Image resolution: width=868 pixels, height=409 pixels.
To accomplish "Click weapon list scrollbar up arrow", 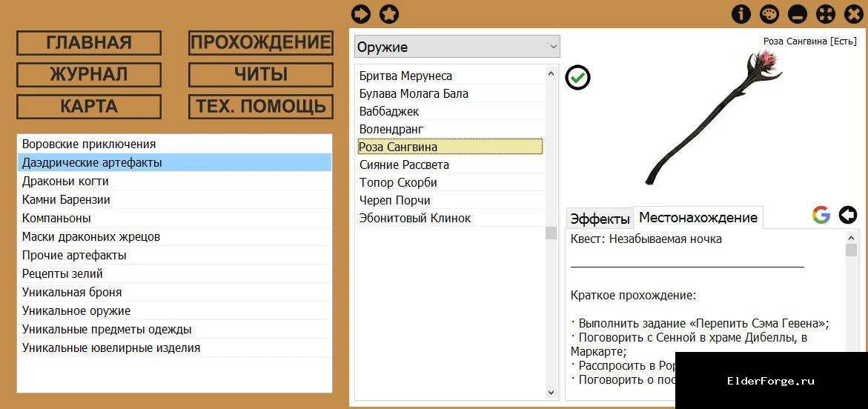I will pyautogui.click(x=551, y=73).
